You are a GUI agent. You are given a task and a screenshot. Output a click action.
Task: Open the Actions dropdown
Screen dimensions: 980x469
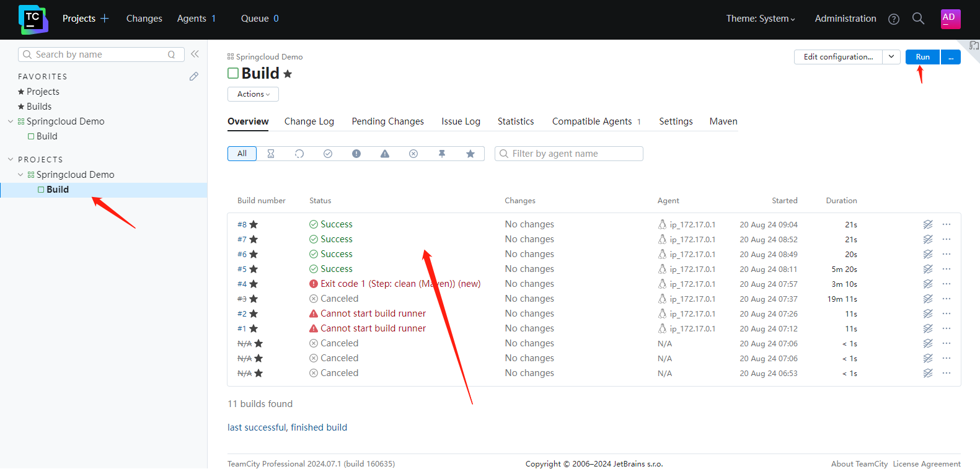coord(253,94)
